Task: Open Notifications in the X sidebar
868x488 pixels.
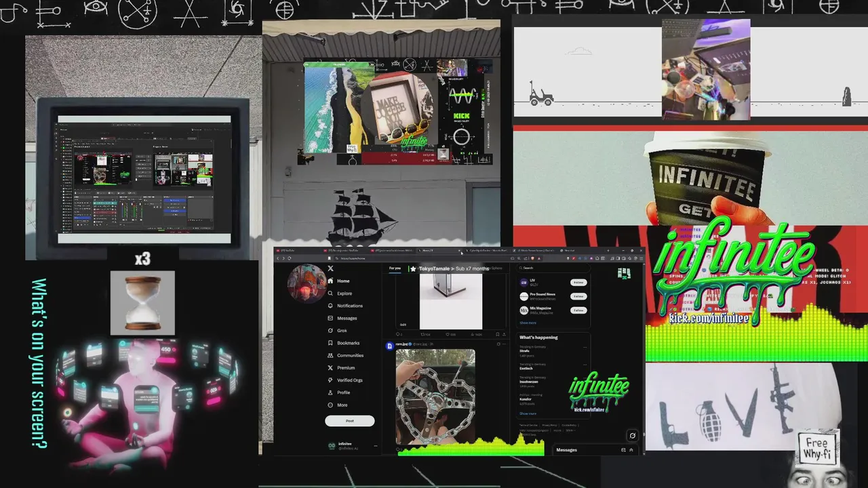Action: (344, 306)
